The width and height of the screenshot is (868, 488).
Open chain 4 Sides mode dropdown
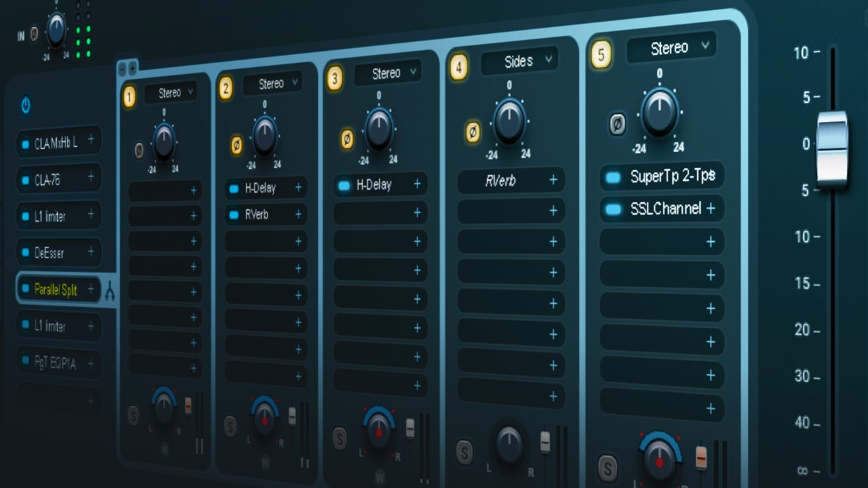click(519, 61)
